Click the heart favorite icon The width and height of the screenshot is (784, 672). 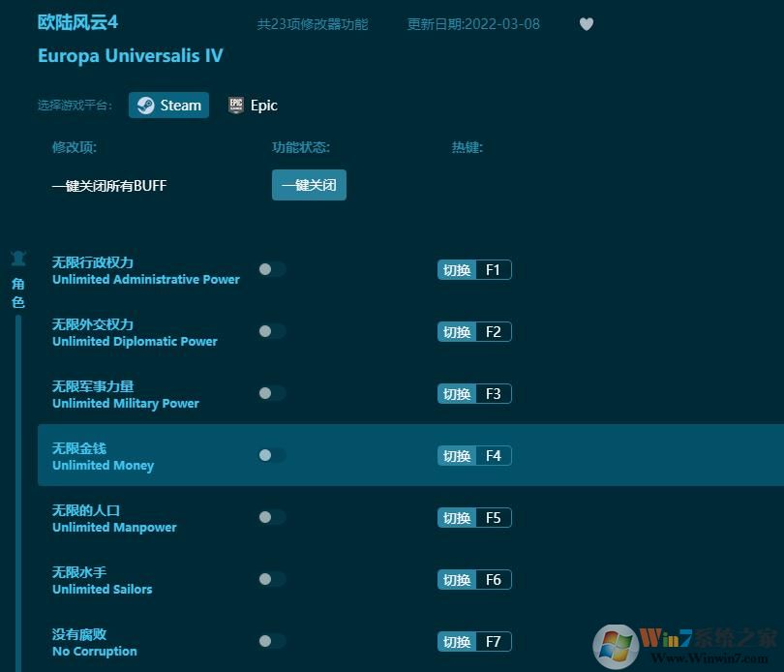[587, 24]
